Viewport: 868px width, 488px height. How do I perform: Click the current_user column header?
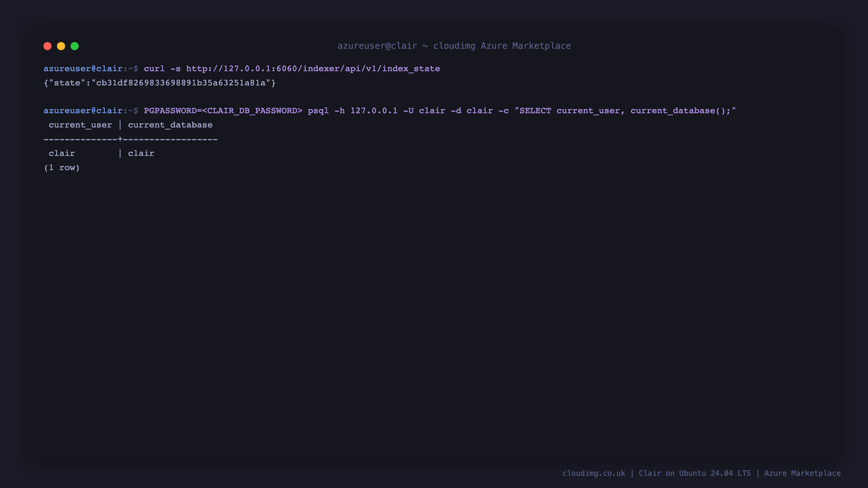(x=81, y=125)
